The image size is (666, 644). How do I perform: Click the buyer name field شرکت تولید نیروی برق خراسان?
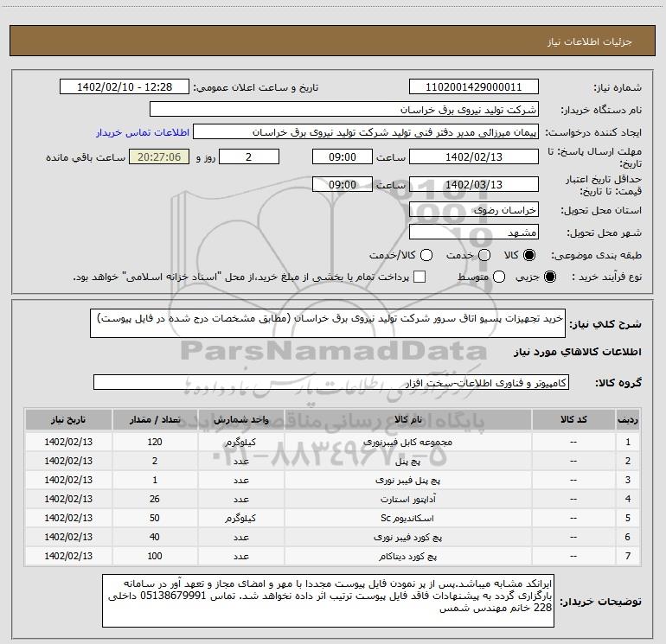(344, 110)
